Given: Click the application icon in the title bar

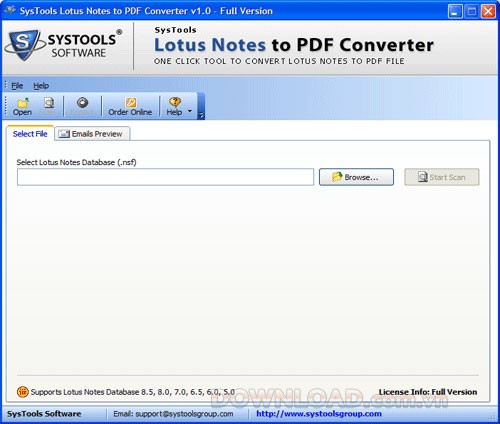Looking at the screenshot, I should 10,11.
